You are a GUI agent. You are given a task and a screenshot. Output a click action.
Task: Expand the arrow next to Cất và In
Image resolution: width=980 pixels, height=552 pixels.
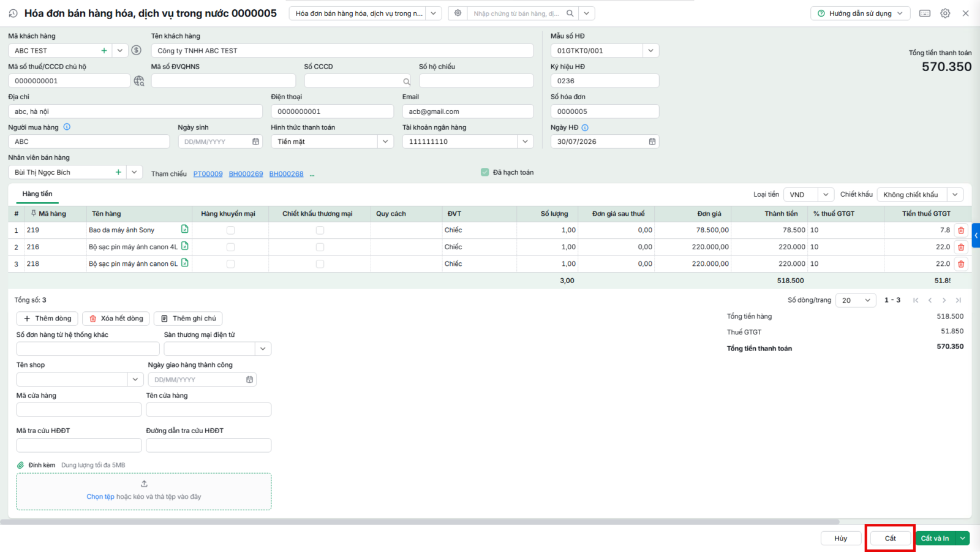click(963, 538)
